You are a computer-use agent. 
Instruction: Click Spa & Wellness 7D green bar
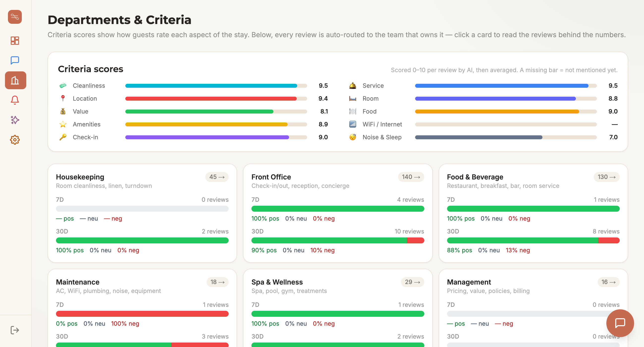338,314
